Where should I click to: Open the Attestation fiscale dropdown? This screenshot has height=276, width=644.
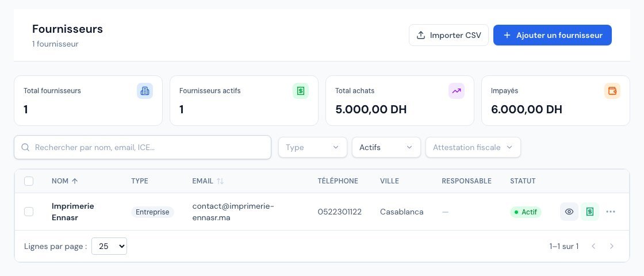tap(473, 147)
